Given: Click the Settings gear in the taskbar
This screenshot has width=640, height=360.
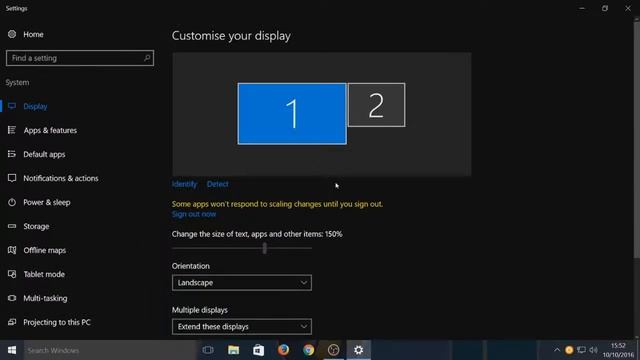Looking at the screenshot, I should (x=358, y=350).
